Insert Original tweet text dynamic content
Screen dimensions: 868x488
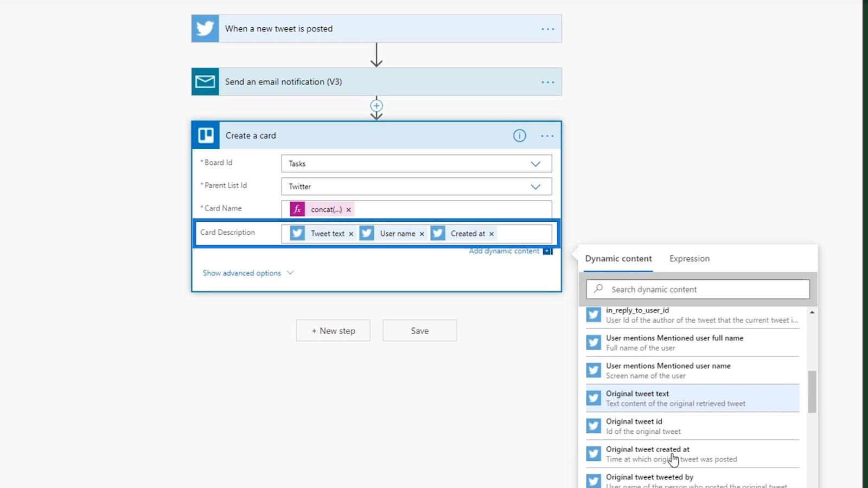click(x=692, y=398)
